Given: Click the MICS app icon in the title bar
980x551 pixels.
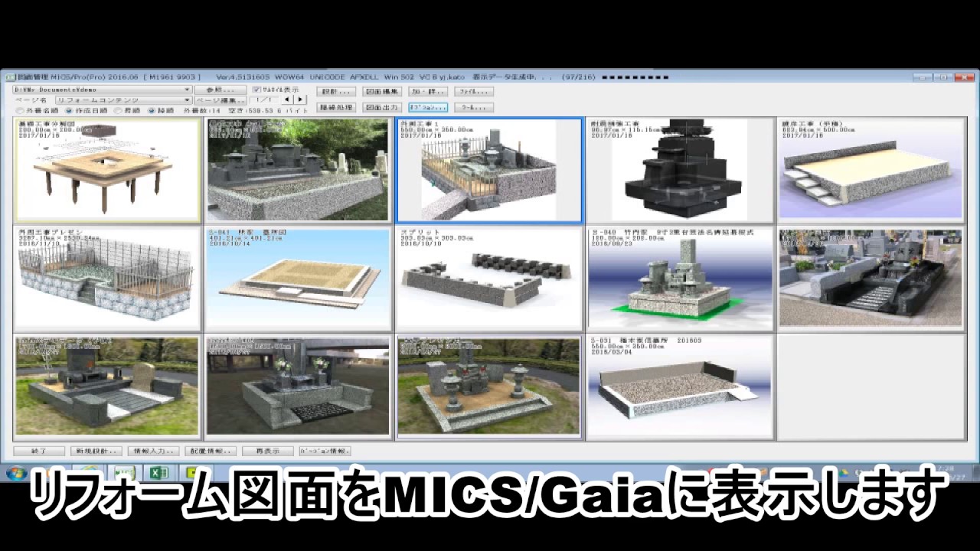Looking at the screenshot, I should click(10, 77).
